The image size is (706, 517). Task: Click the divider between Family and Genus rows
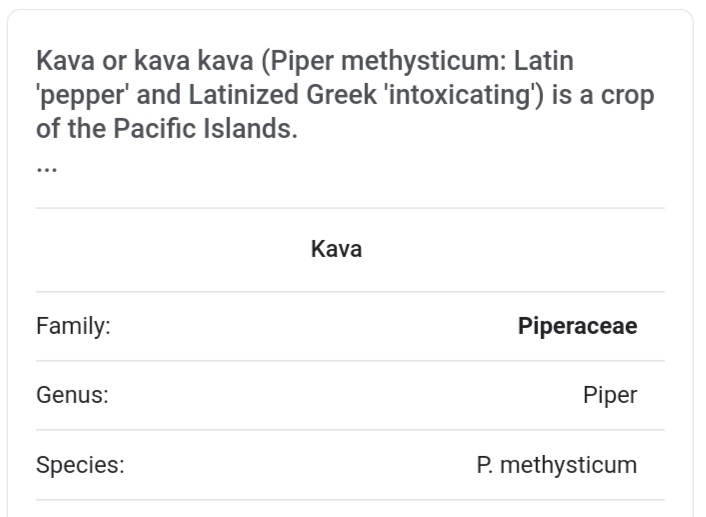[350, 361]
